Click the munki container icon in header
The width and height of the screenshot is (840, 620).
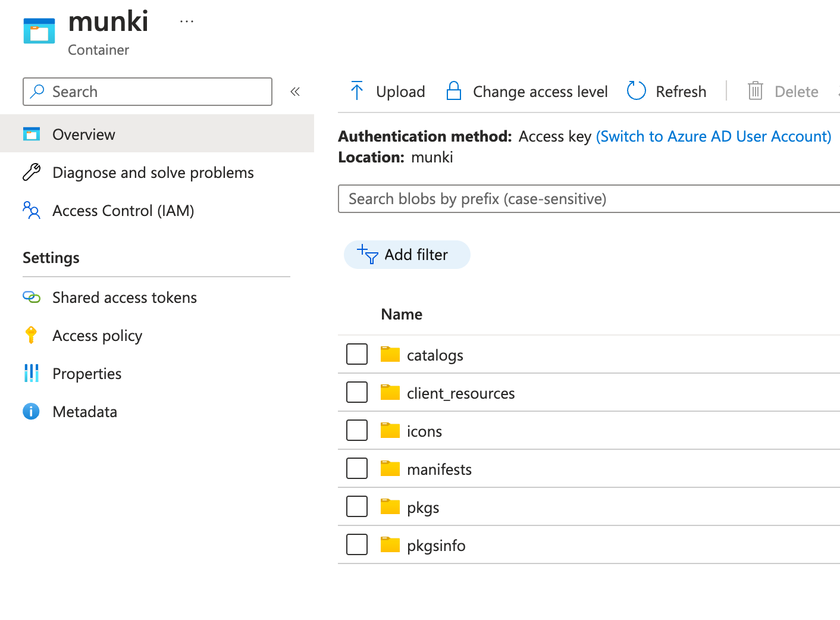(39, 31)
